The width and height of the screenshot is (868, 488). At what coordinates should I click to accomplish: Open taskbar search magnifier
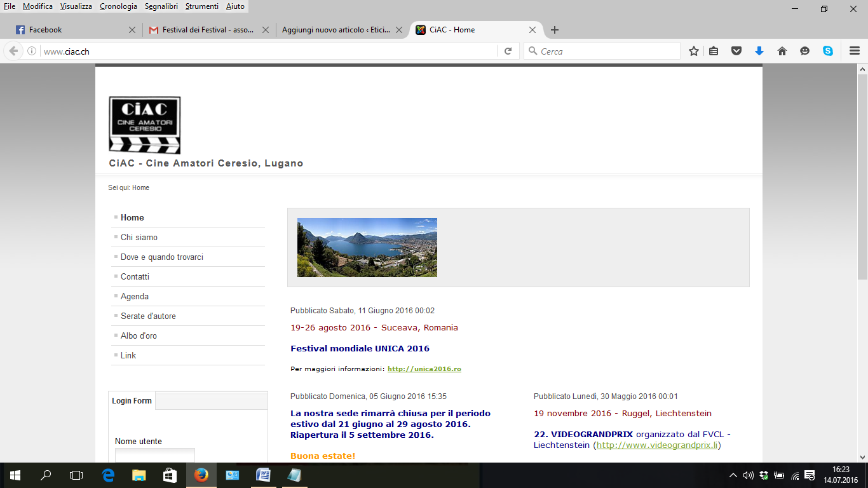(46, 475)
